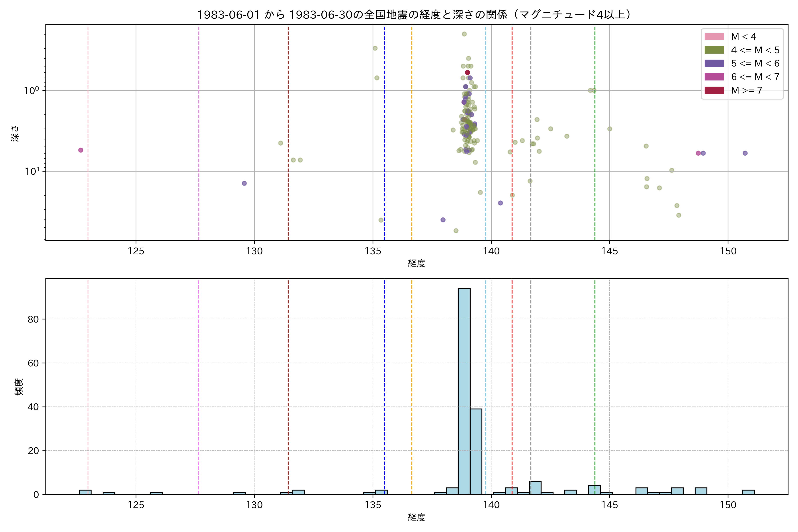
Task: Click the '経度' x-axis label under histogram
Action: click(x=416, y=517)
